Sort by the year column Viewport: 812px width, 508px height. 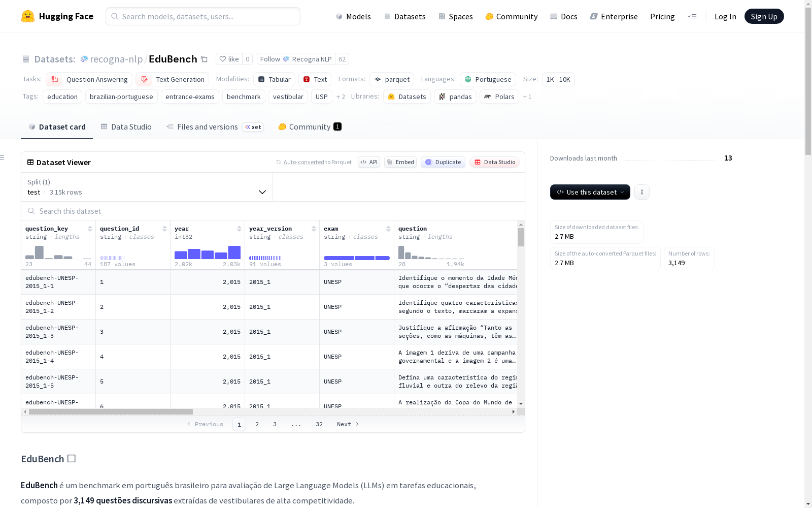pos(239,229)
